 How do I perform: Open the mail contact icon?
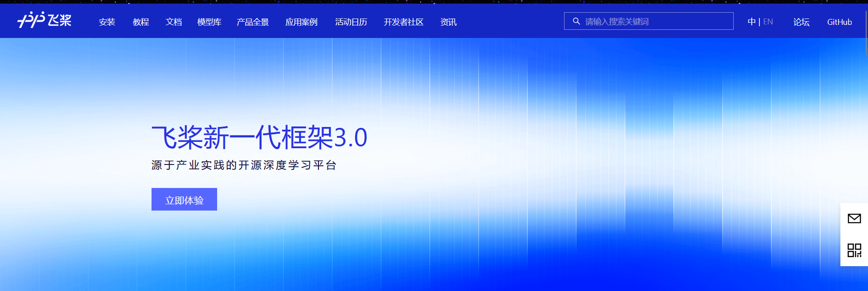[x=854, y=219]
